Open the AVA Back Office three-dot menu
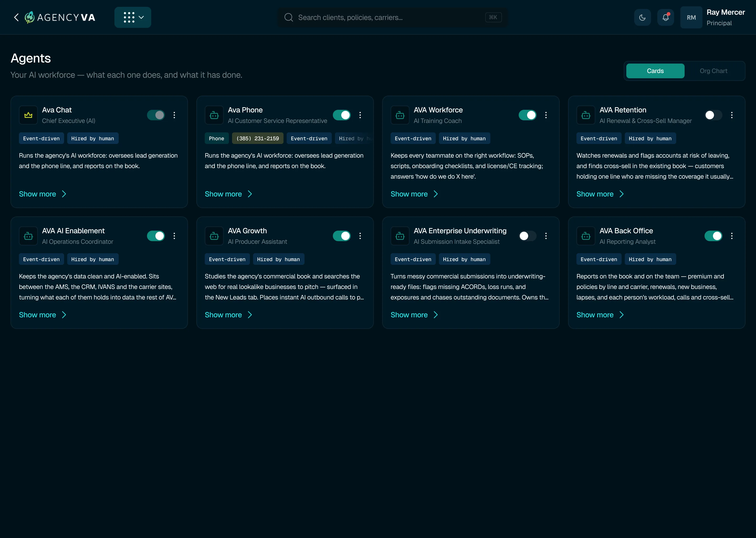Image resolution: width=756 pixels, height=538 pixels. tap(732, 236)
